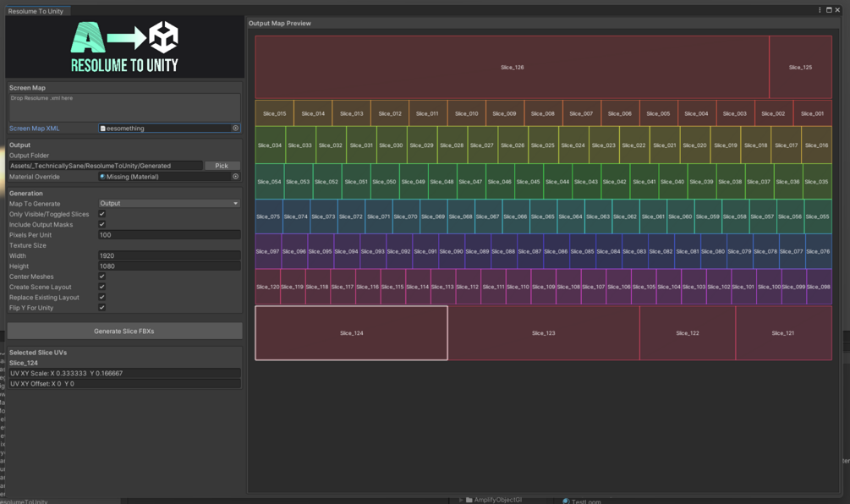Select Slice_020 in the output map
This screenshot has height=504, width=850.
click(x=695, y=145)
